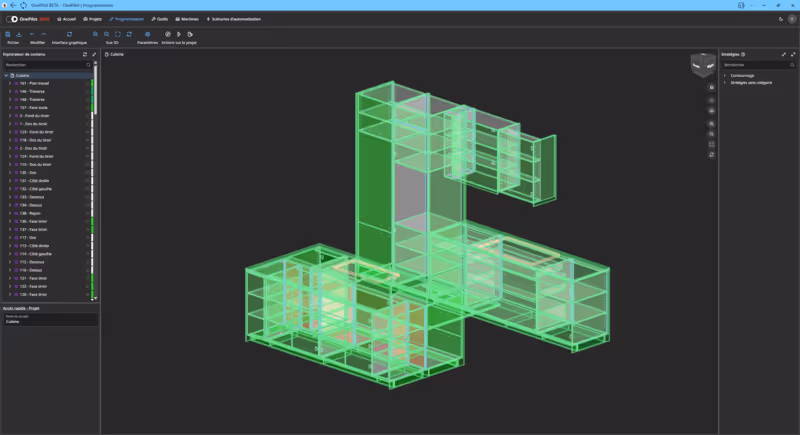Screen dimensions: 800x435
Task: Click the circular check icon in Actions sur le projet
Action: point(168,34)
